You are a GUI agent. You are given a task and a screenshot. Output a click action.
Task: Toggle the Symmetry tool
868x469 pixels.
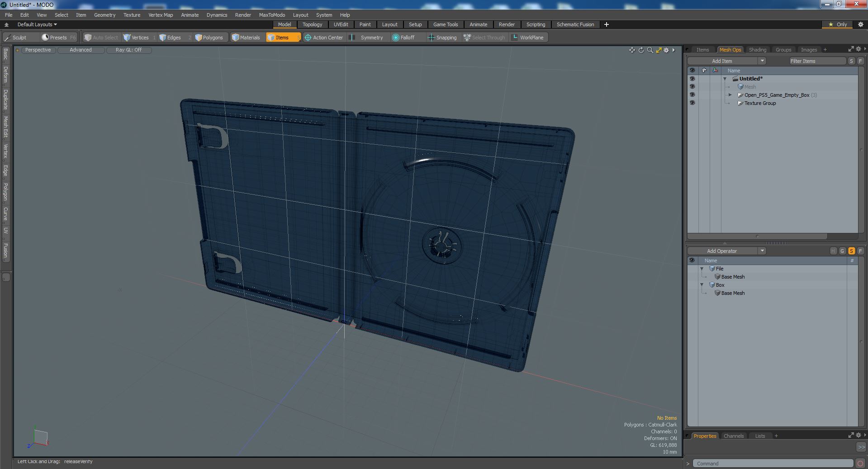pyautogui.click(x=368, y=38)
